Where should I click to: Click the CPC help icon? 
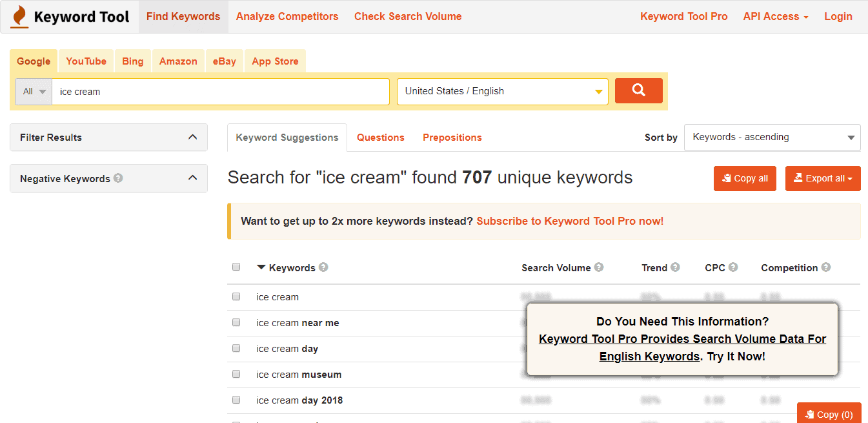(x=733, y=267)
